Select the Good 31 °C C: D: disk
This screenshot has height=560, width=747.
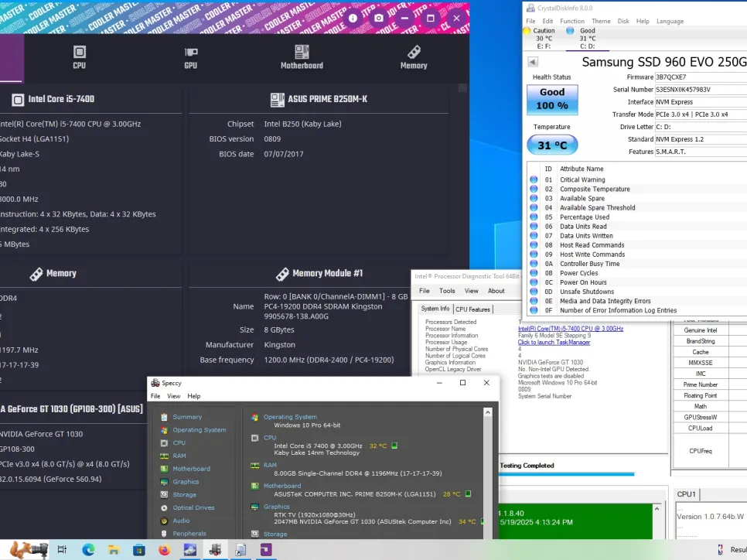pos(587,38)
